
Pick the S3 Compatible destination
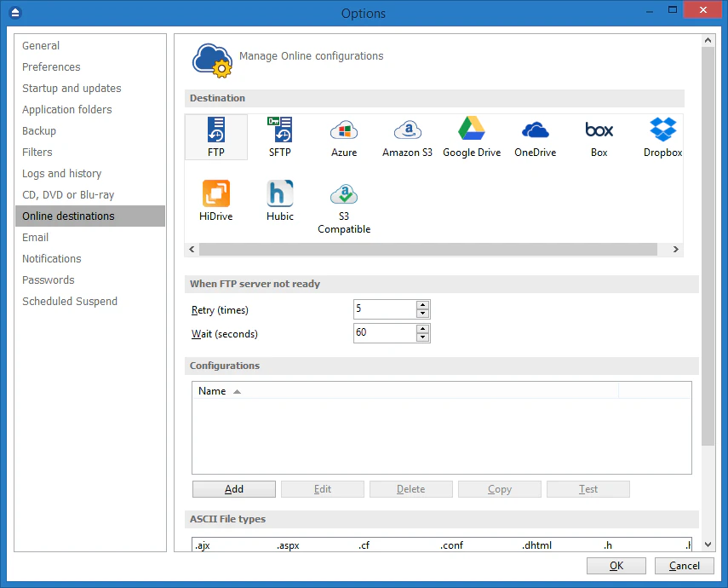(x=344, y=206)
